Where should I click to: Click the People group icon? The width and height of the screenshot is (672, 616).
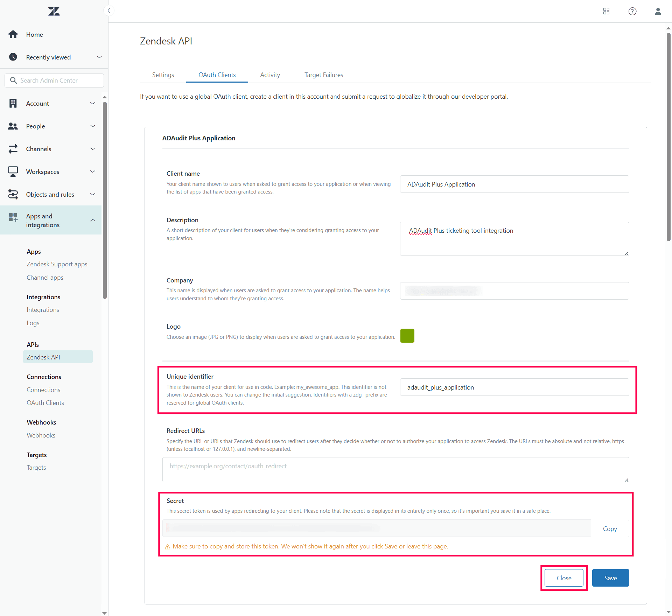point(13,126)
